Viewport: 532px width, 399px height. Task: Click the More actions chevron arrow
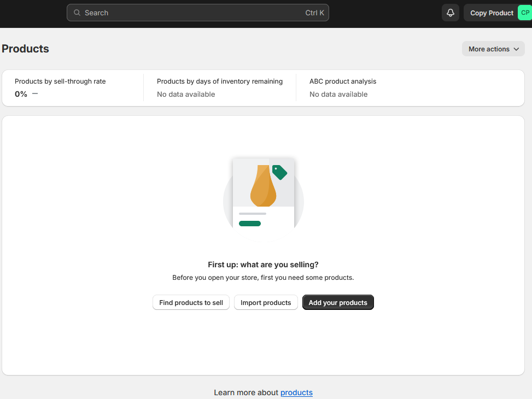click(516, 49)
